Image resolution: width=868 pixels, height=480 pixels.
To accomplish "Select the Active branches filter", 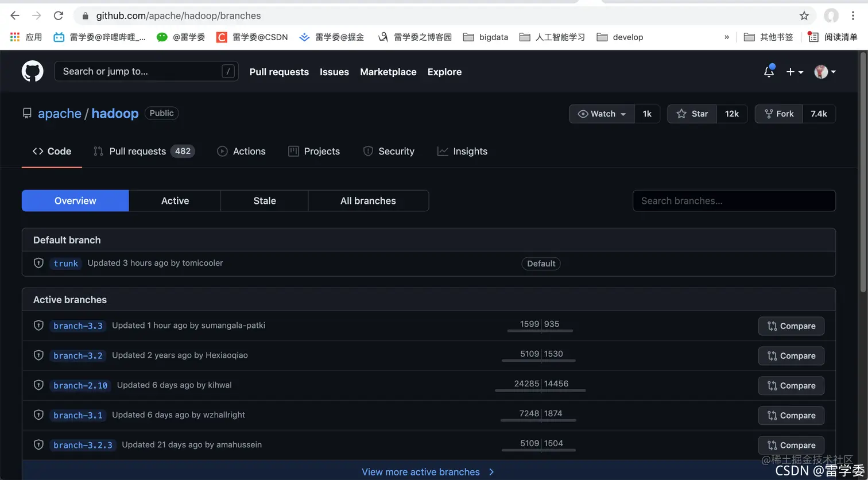I will pyautogui.click(x=175, y=201).
